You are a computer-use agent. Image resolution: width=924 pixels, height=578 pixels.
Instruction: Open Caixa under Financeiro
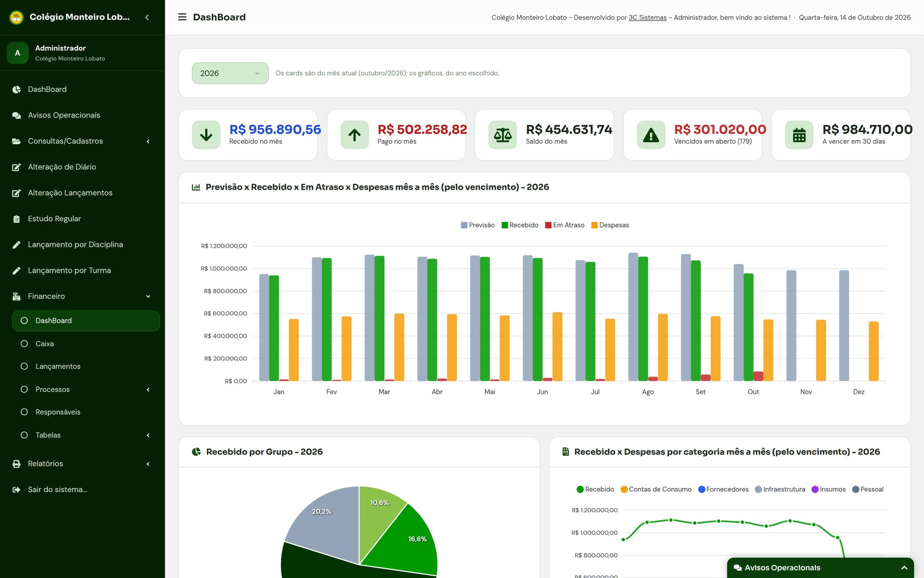click(86, 344)
